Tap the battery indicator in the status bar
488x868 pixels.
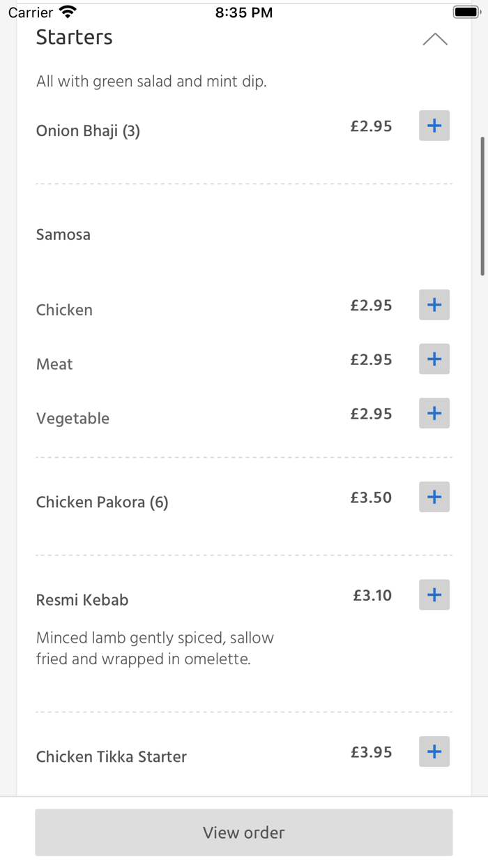[x=464, y=11]
